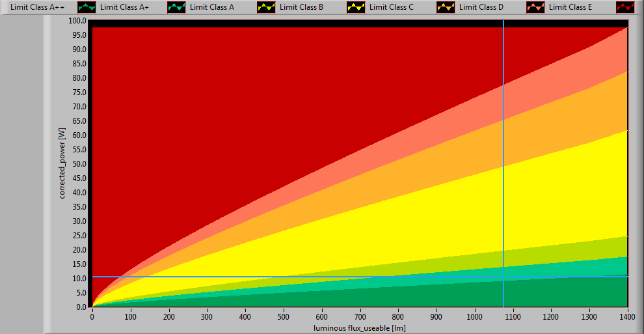Click the 0.0 minimum value on Y axis
The image size is (644, 334).
pos(82,307)
